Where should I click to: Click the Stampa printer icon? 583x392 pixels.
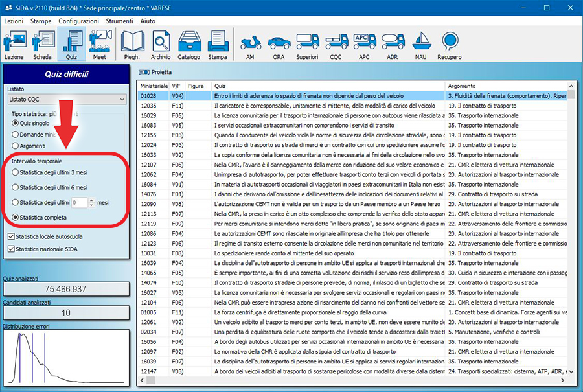(x=218, y=44)
